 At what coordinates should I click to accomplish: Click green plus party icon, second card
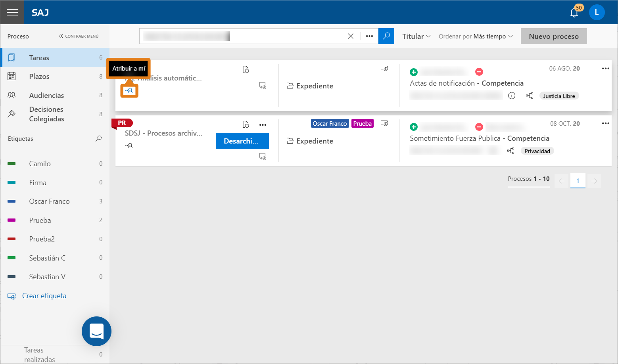414,127
